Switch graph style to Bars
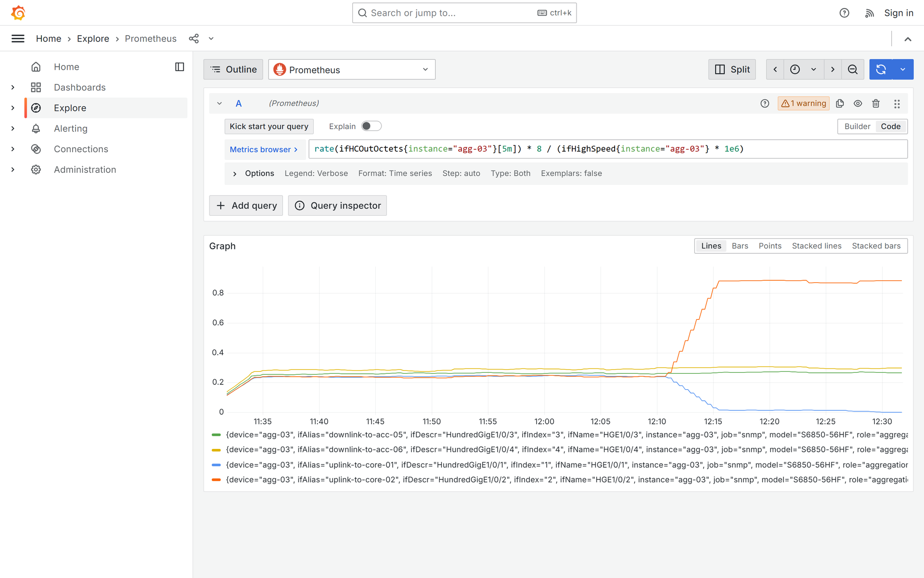Viewport: 924px width, 578px height. point(740,246)
